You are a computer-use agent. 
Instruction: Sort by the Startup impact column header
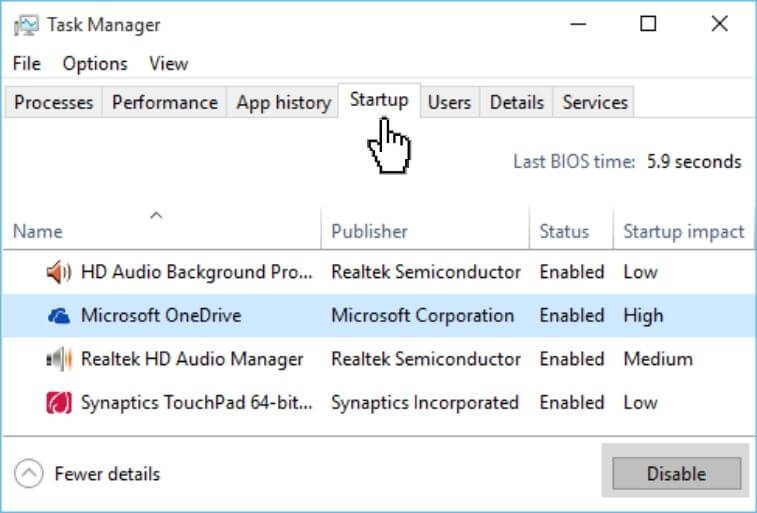tap(683, 231)
